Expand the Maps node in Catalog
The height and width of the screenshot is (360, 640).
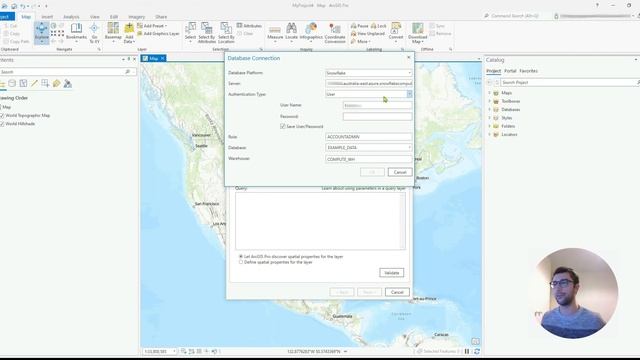[489, 93]
